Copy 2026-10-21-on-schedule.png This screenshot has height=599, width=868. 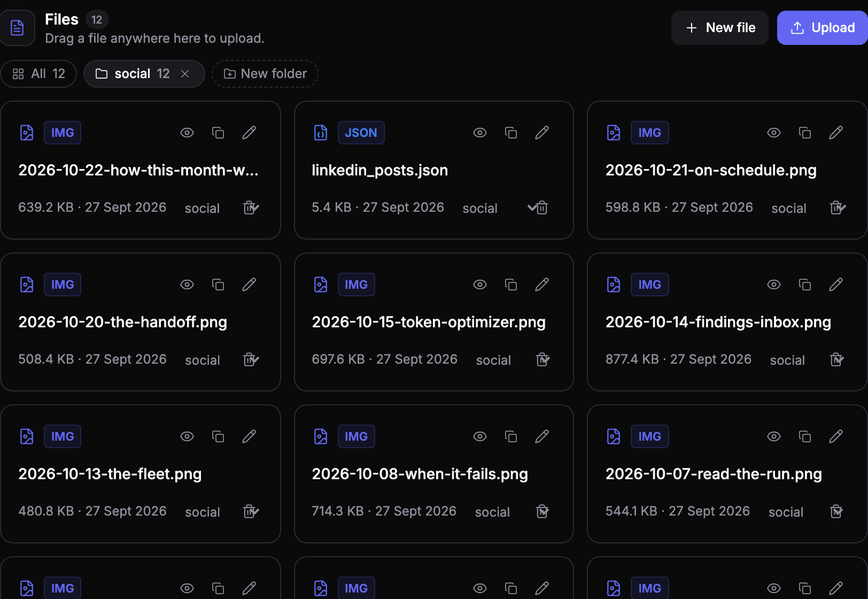[805, 133]
